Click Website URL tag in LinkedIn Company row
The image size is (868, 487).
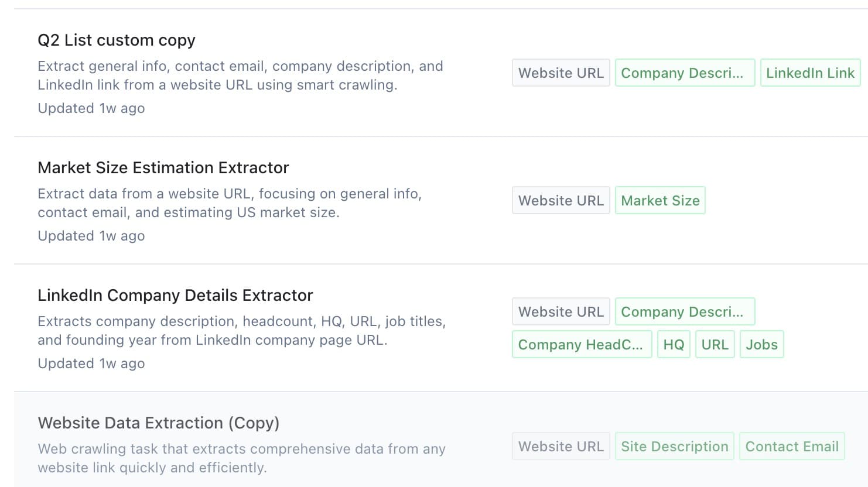click(561, 311)
